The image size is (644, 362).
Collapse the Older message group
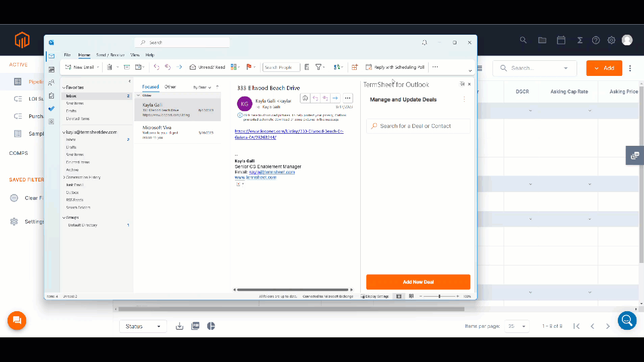[139, 95]
